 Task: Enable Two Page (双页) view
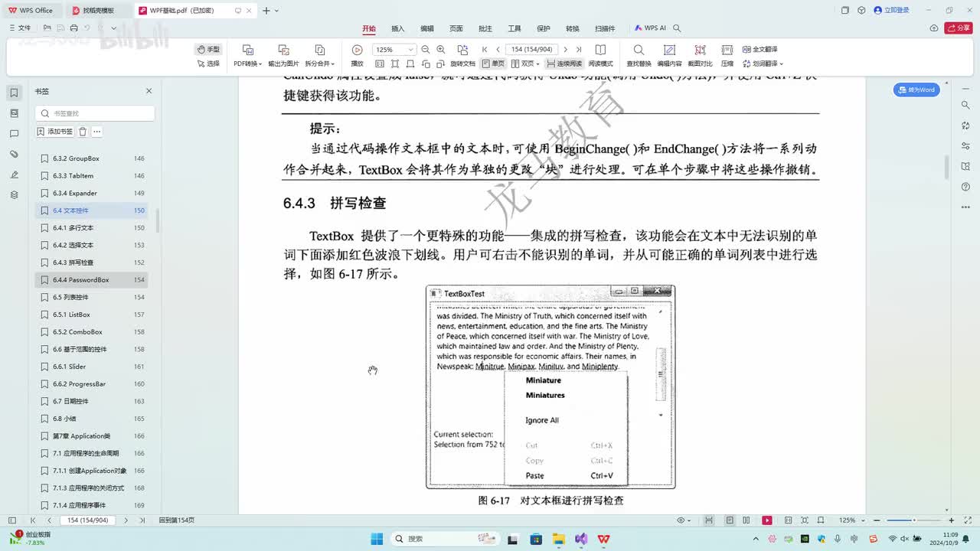[525, 64]
